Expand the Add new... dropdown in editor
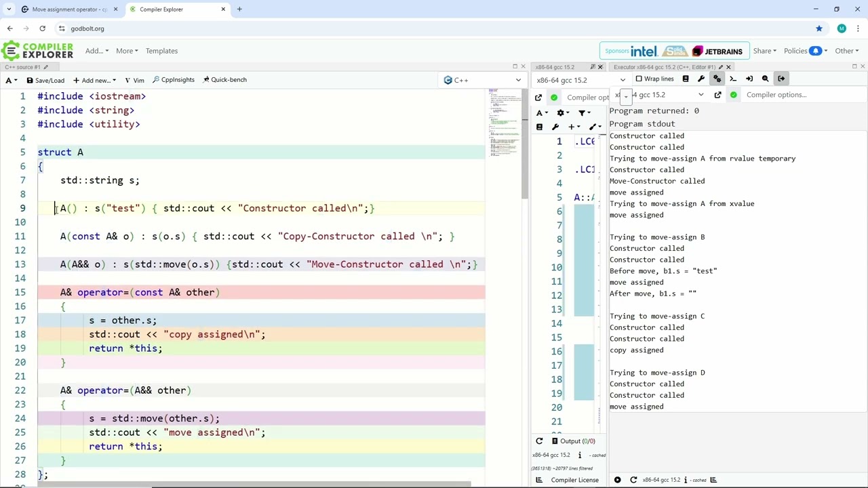Viewport: 868px width, 488px height. pyautogui.click(x=94, y=80)
